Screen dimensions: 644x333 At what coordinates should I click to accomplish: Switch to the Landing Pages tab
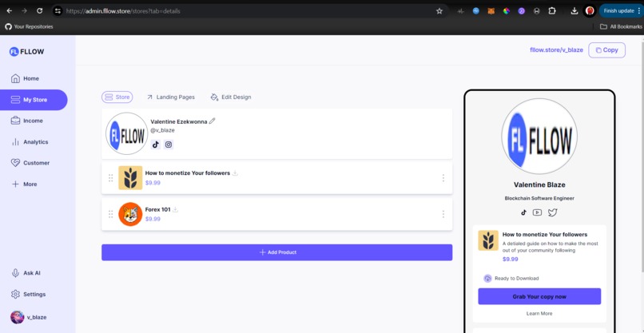[170, 97]
